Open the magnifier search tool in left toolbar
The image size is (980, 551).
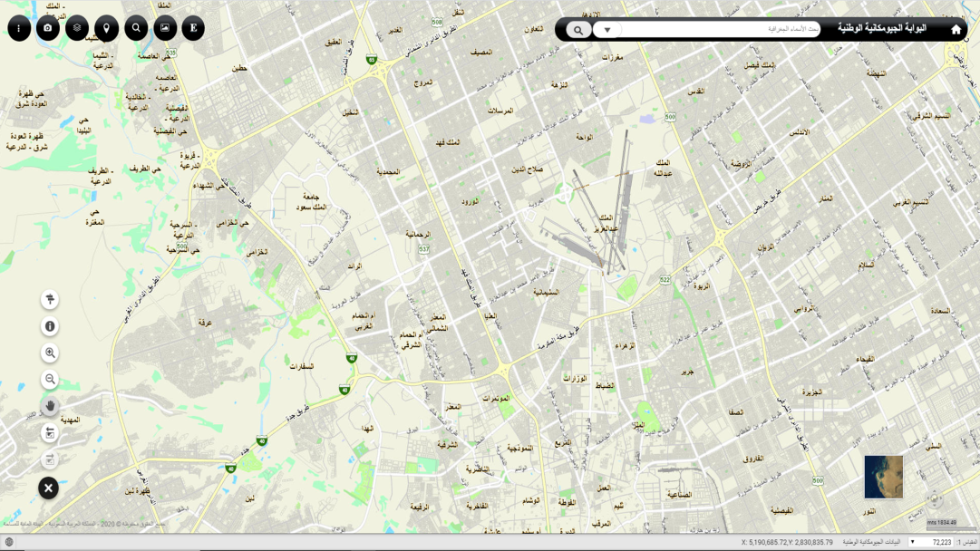[x=136, y=28]
